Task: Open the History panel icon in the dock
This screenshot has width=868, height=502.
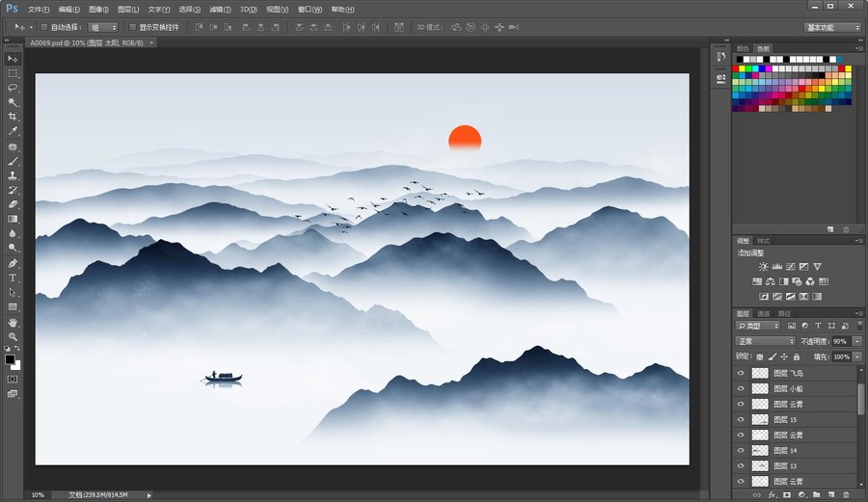Action: pyautogui.click(x=720, y=57)
